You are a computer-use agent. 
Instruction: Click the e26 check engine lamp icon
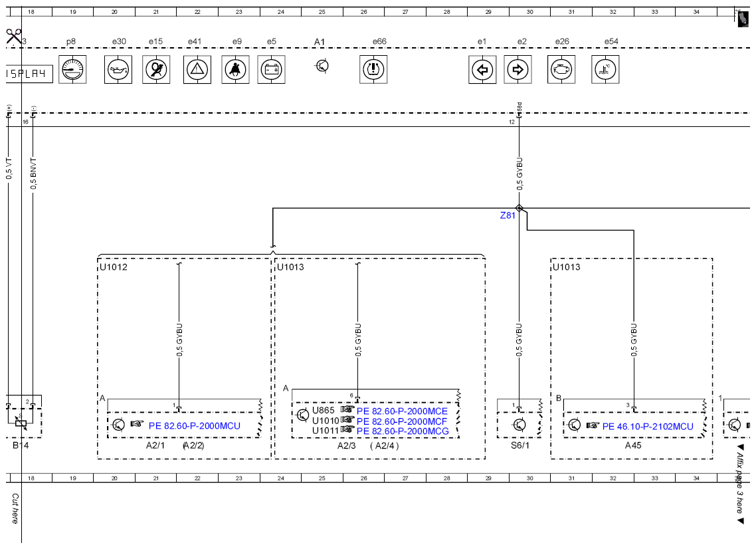click(561, 70)
